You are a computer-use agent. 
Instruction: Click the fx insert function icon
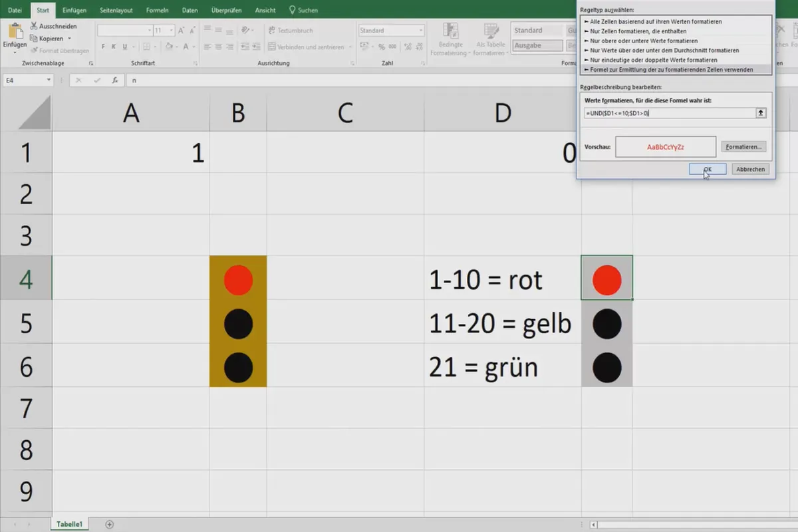pos(115,80)
